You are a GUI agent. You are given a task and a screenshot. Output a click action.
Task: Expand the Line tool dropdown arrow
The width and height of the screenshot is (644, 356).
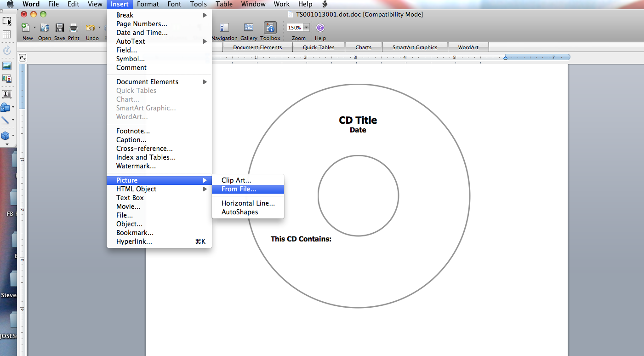tap(13, 120)
